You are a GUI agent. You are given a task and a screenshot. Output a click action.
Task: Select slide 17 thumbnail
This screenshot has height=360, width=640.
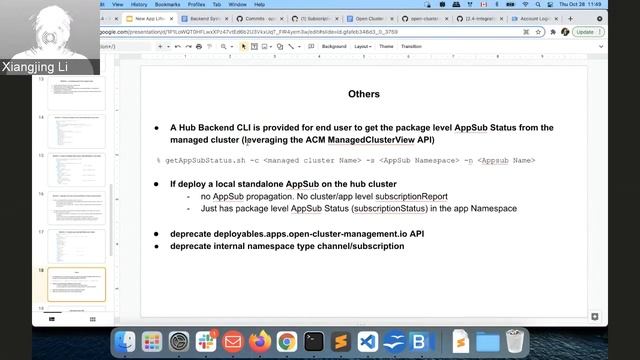pos(76,246)
